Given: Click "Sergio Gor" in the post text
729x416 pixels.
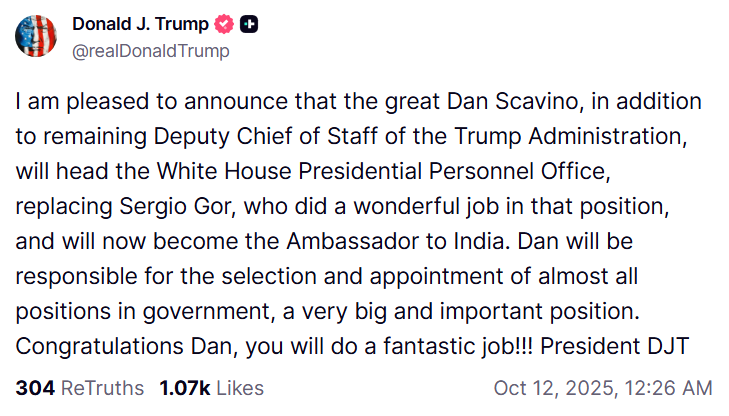Looking at the screenshot, I should coord(183,210).
